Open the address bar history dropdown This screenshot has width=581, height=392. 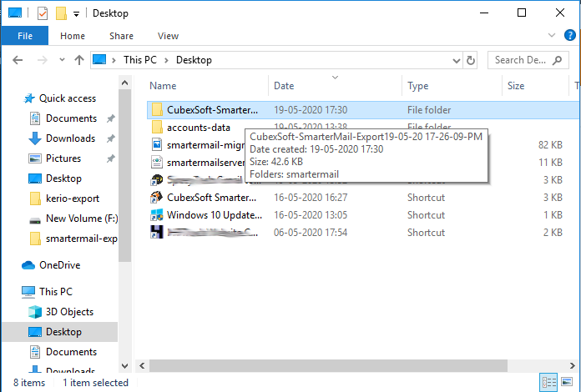click(x=457, y=60)
